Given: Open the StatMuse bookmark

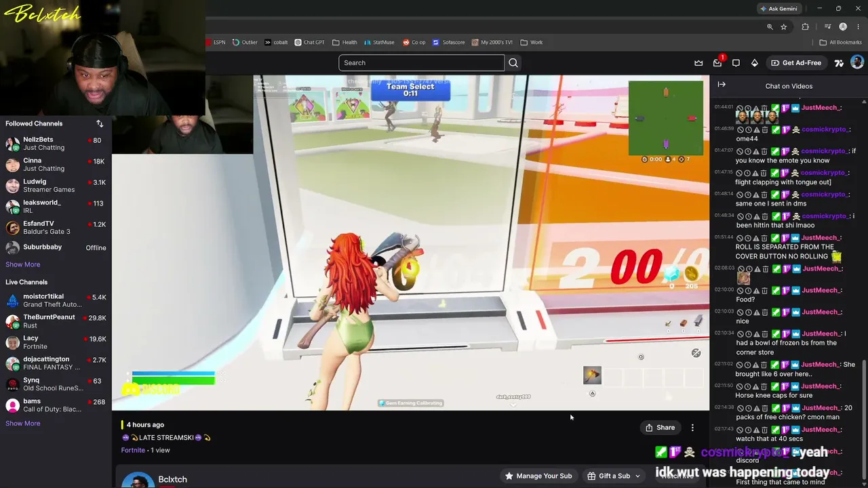Looking at the screenshot, I should click(x=378, y=42).
